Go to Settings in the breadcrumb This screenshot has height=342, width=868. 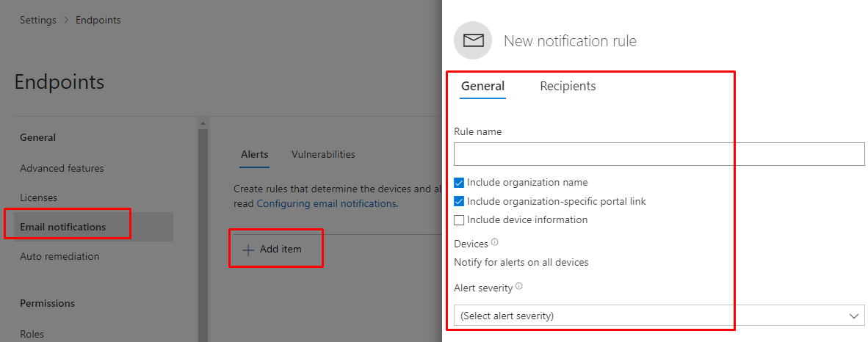click(38, 21)
